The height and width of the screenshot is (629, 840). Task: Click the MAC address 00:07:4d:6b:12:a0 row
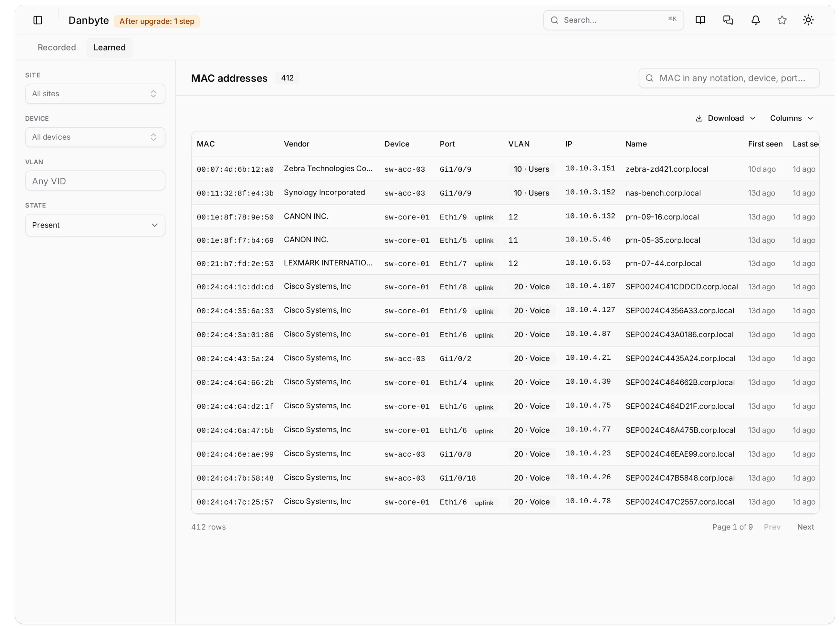tap(505, 169)
